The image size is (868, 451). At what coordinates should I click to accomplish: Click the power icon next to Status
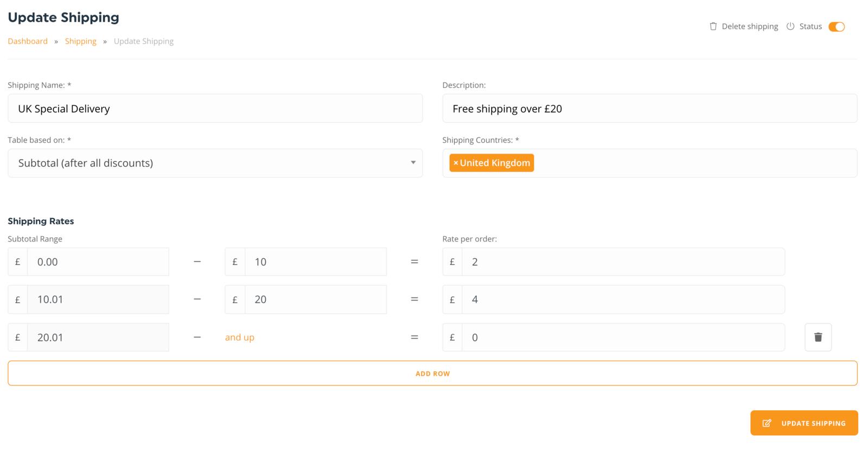790,27
